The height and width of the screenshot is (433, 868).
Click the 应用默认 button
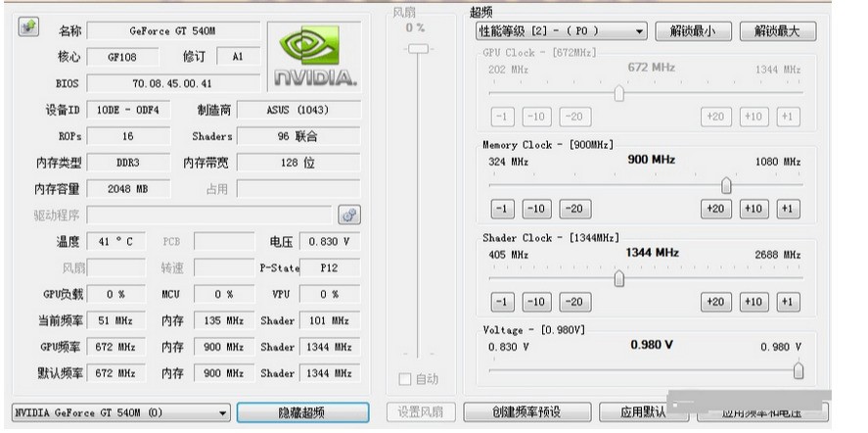coord(643,411)
